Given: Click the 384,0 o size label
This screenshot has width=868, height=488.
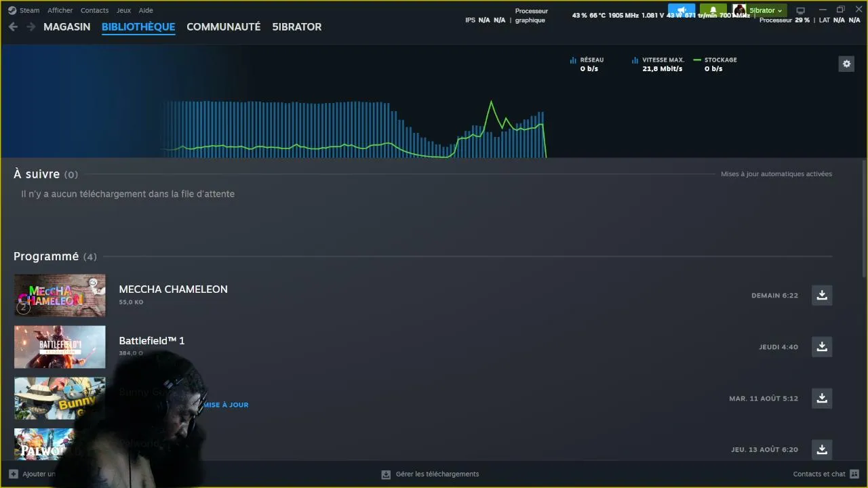Looking at the screenshot, I should 131,353.
